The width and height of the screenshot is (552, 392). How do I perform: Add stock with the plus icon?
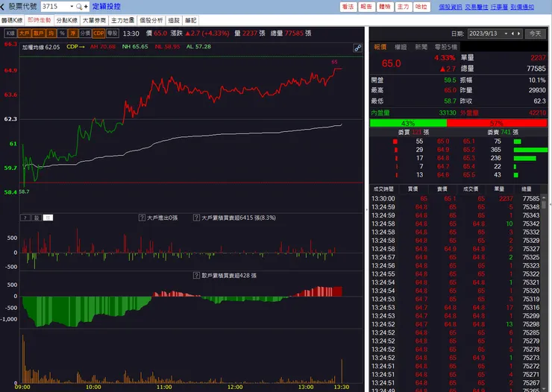pos(86,7)
